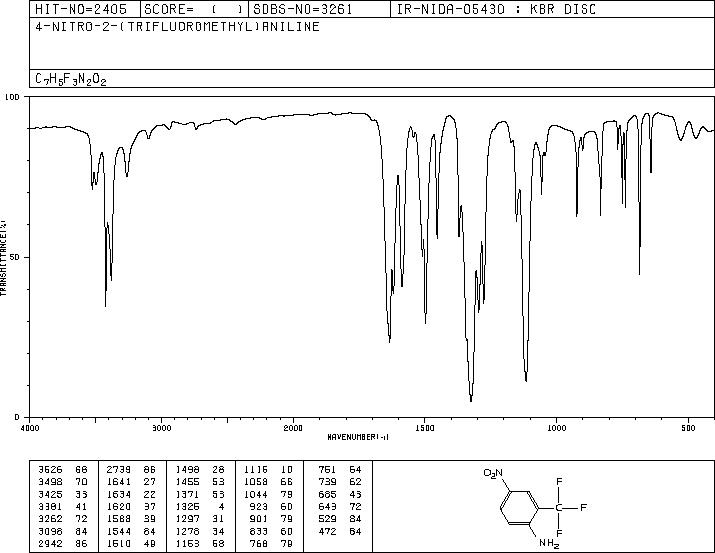Click peak table value 643

click(327, 506)
